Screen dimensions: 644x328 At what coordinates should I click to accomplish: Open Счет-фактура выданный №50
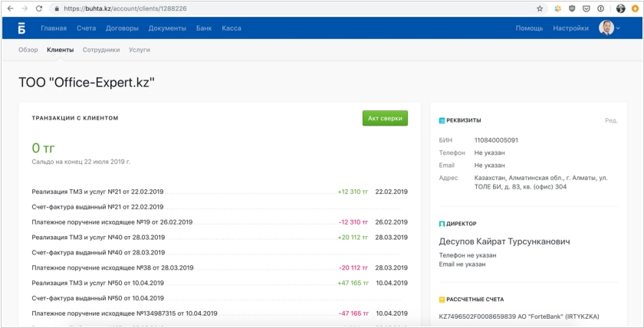click(x=98, y=298)
